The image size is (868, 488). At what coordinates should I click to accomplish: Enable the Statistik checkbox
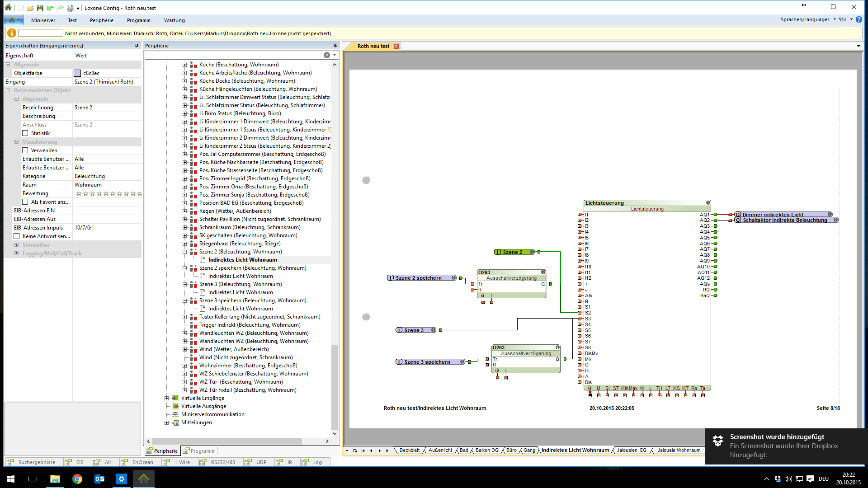click(x=25, y=133)
